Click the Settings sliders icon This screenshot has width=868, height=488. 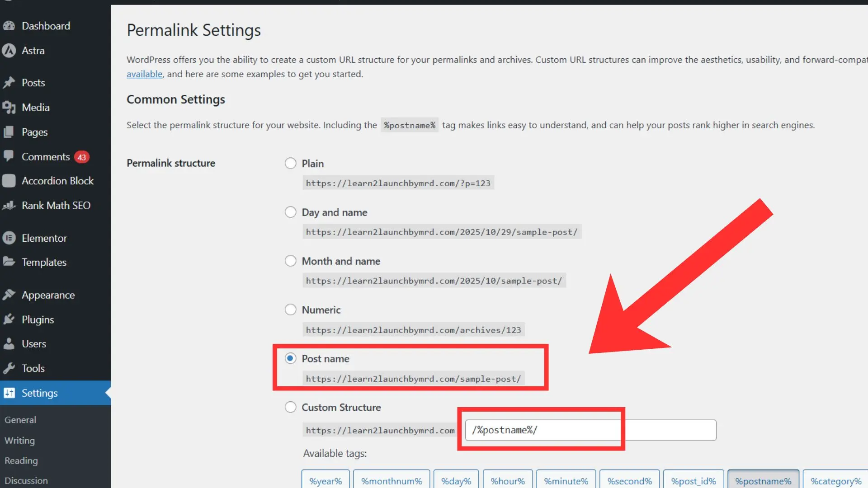tap(9, 393)
